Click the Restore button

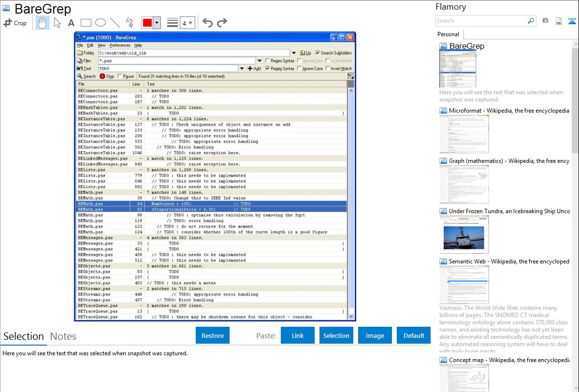click(x=213, y=335)
